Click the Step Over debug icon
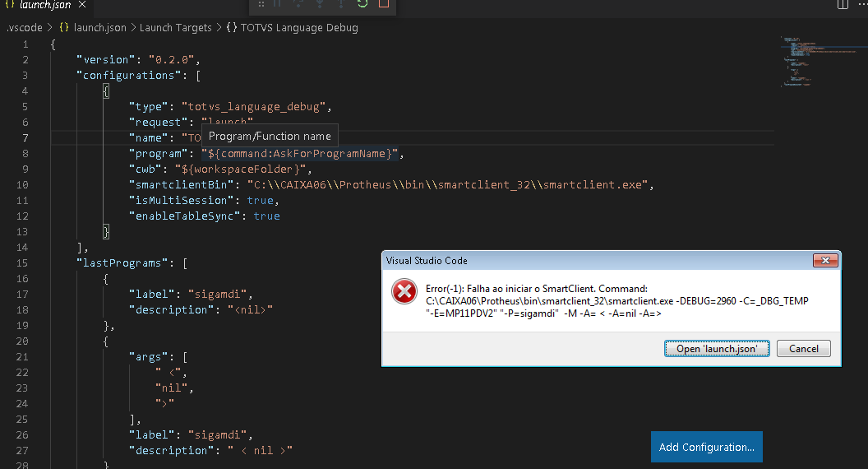The image size is (868, 469). click(298, 3)
